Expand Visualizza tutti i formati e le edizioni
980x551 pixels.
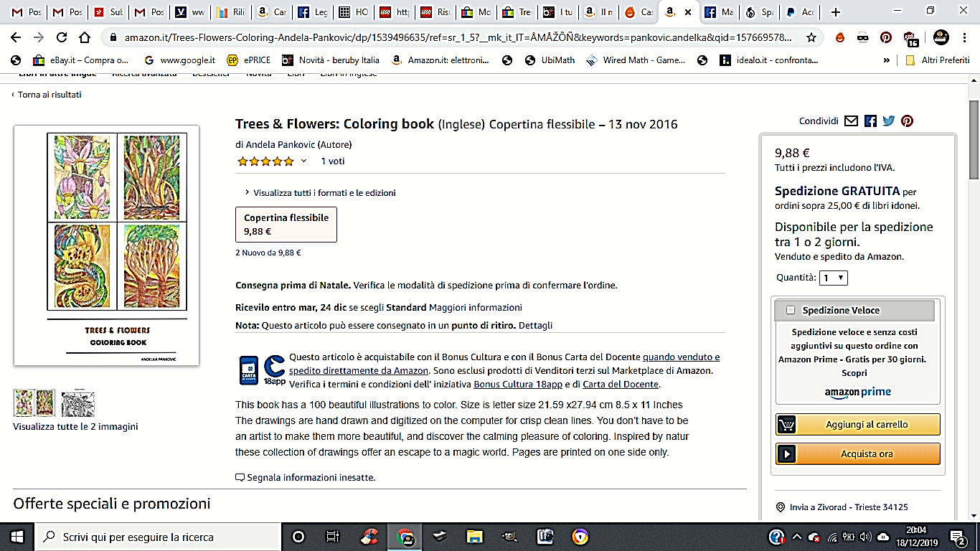[x=319, y=192]
